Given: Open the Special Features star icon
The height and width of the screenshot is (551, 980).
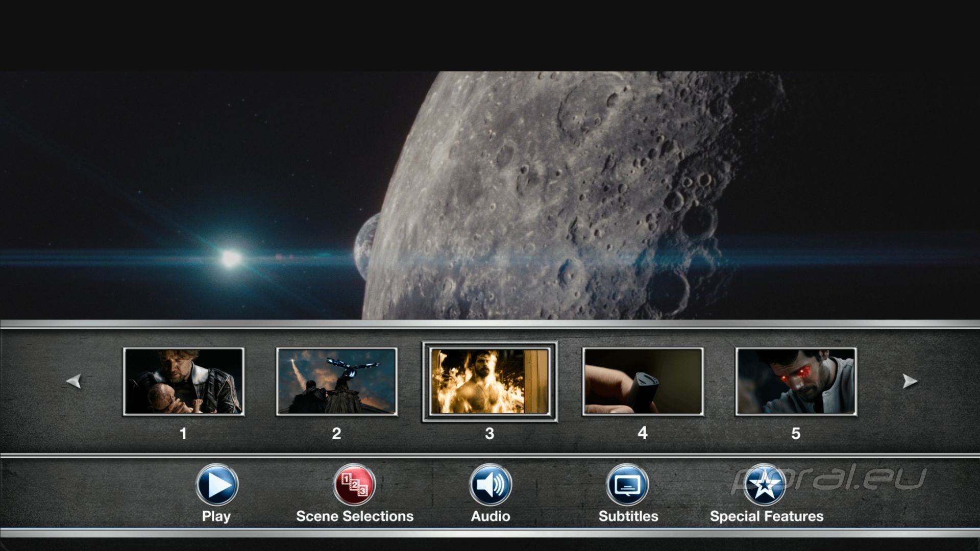Looking at the screenshot, I should (764, 485).
